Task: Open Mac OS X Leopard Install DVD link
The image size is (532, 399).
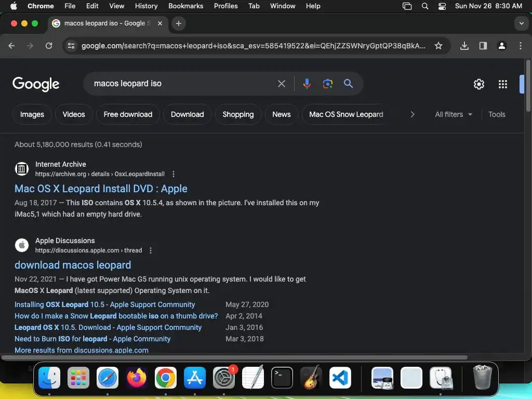Action: point(101,189)
